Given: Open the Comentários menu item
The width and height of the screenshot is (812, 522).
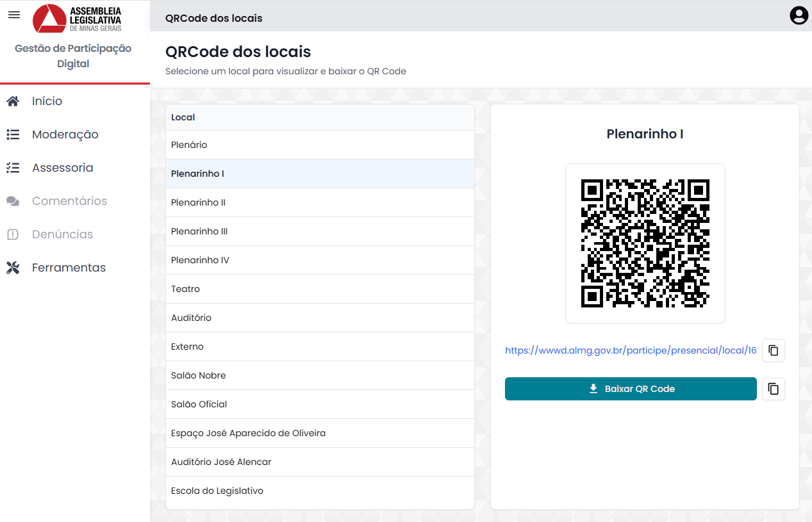Looking at the screenshot, I should click(x=69, y=201).
